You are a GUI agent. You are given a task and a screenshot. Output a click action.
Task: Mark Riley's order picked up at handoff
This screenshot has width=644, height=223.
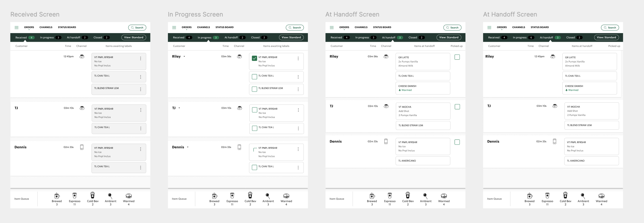pyautogui.click(x=457, y=57)
